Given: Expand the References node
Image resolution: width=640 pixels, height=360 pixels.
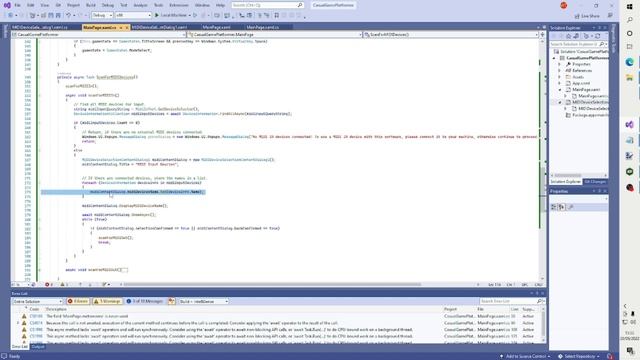Looking at the screenshot, I should click(560, 71).
